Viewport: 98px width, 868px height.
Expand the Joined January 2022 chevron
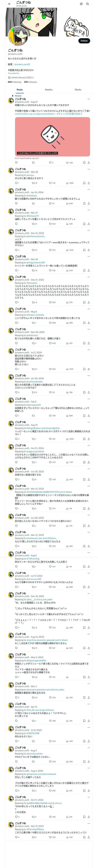(x=33, y=78)
